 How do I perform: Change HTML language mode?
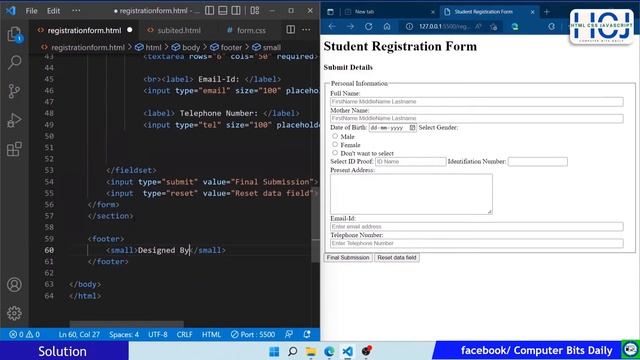pos(211,334)
